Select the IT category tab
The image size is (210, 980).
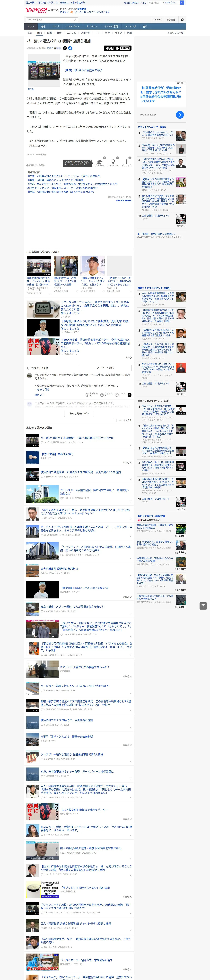tap(98, 33)
